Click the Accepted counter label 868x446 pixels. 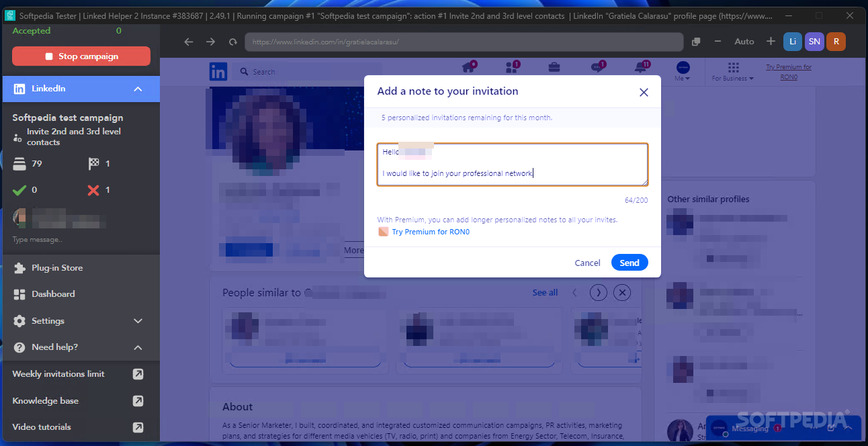32,31
